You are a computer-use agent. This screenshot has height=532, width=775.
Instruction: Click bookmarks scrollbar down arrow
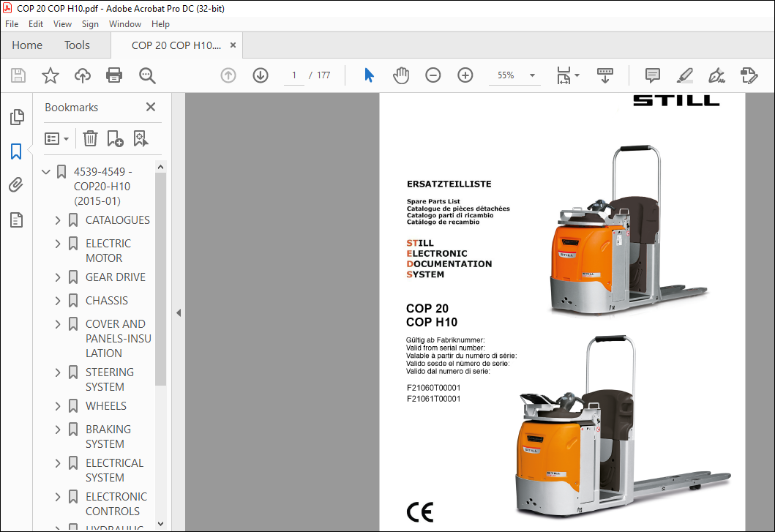pyautogui.click(x=160, y=524)
